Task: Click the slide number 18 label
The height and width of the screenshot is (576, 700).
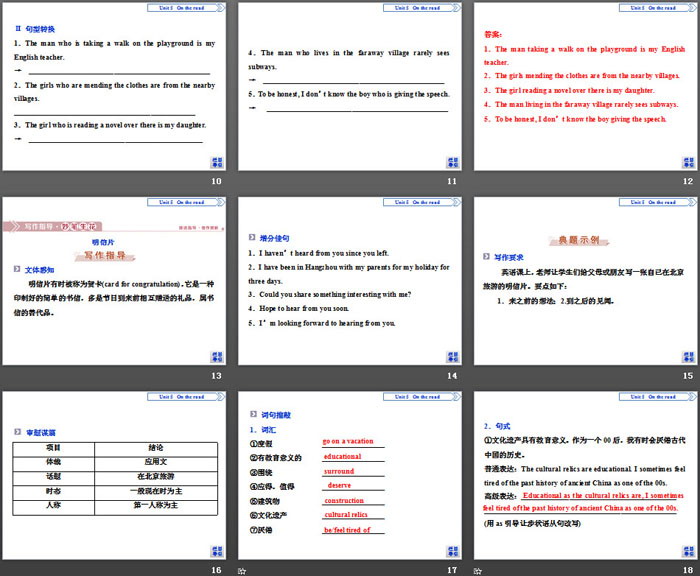Action: (688, 570)
